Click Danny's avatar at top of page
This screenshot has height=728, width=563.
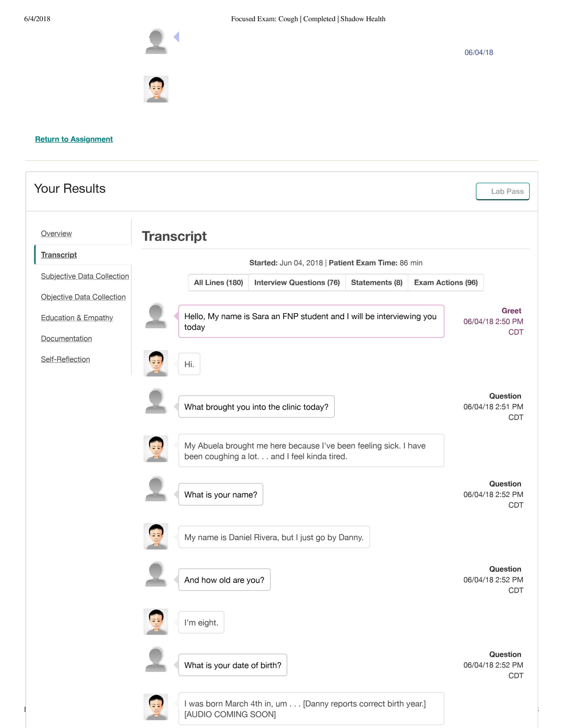pyautogui.click(x=156, y=89)
